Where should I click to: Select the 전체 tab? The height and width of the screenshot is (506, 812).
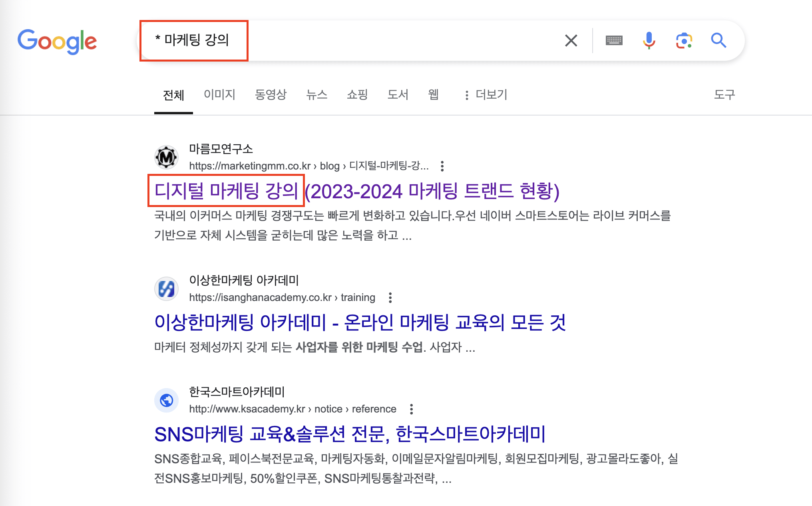point(173,95)
